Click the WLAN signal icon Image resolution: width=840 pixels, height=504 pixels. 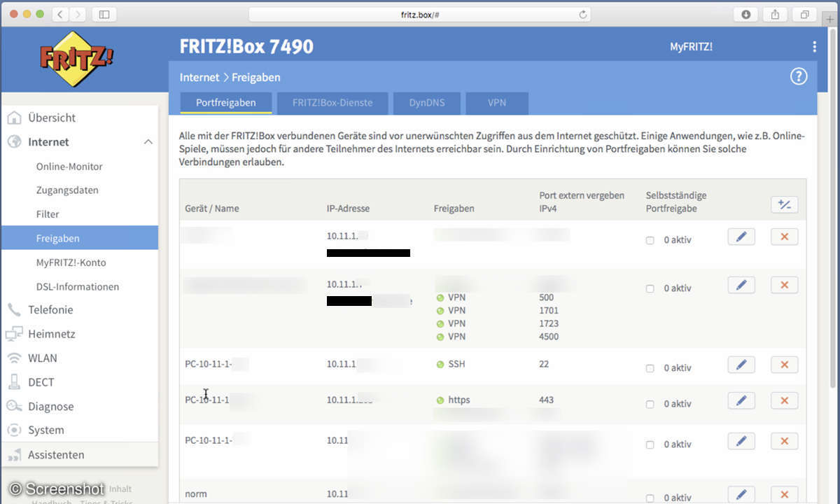click(x=14, y=358)
